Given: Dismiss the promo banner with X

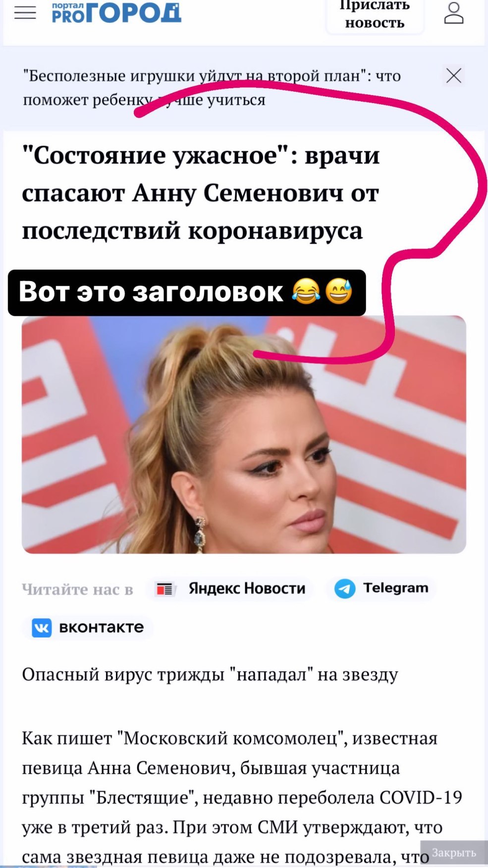Looking at the screenshot, I should pos(453,76).
